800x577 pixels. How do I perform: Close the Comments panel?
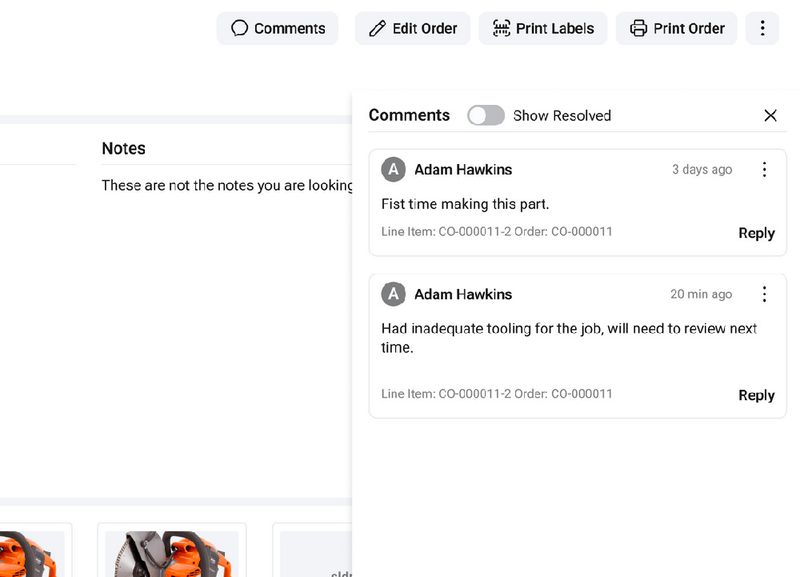[x=770, y=115]
